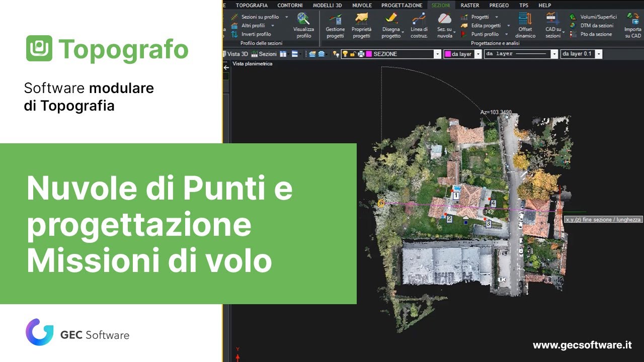Open the TOPOGRAFIA ribbon tab
Screen dimensions: 644x362
pos(252,5)
